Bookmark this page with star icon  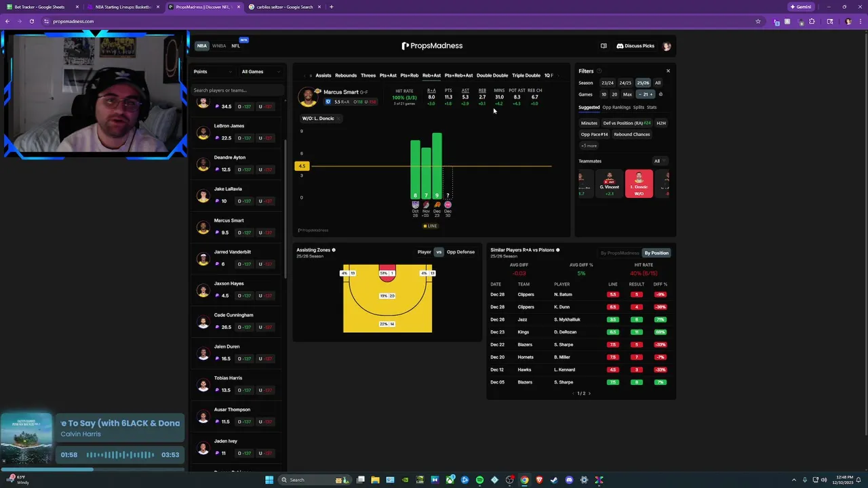pos(758,21)
